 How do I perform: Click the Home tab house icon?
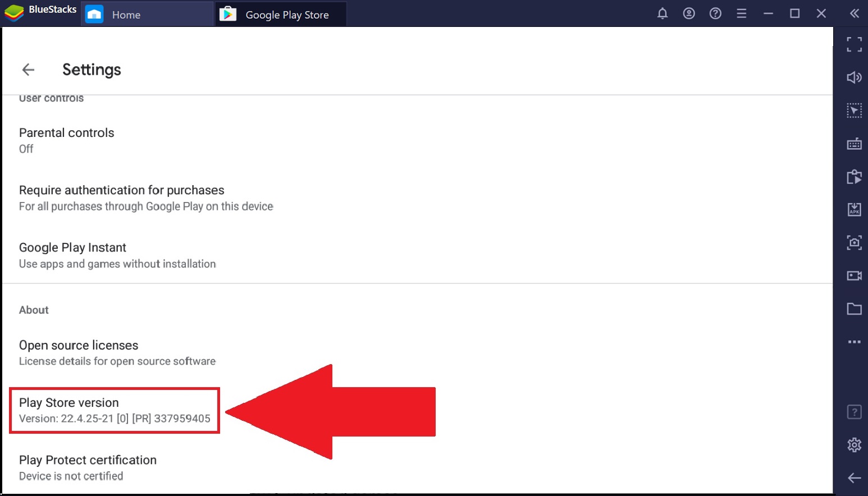[x=94, y=14]
